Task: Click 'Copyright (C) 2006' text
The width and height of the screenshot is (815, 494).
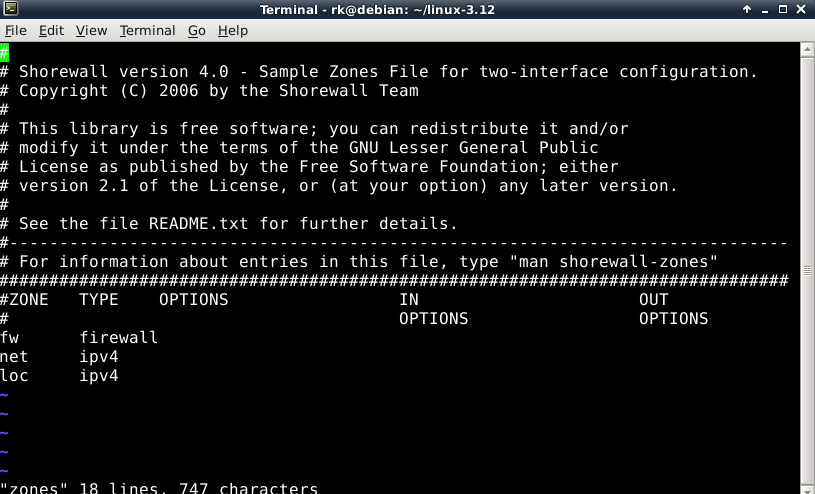Action: pyautogui.click(x=109, y=90)
